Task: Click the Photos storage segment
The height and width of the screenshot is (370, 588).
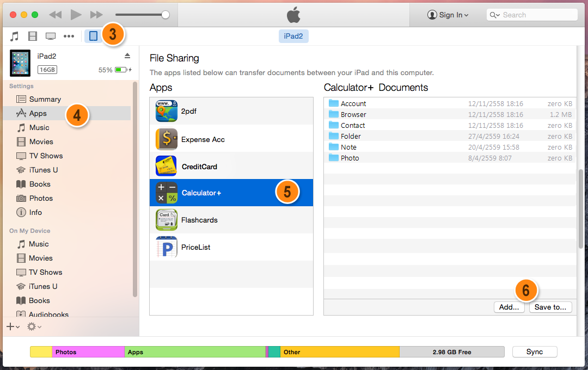Action: coord(88,352)
